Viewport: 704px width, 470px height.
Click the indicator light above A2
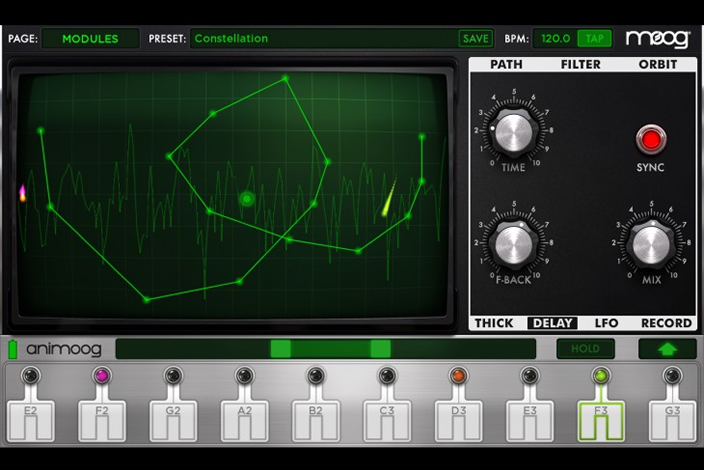point(245,375)
